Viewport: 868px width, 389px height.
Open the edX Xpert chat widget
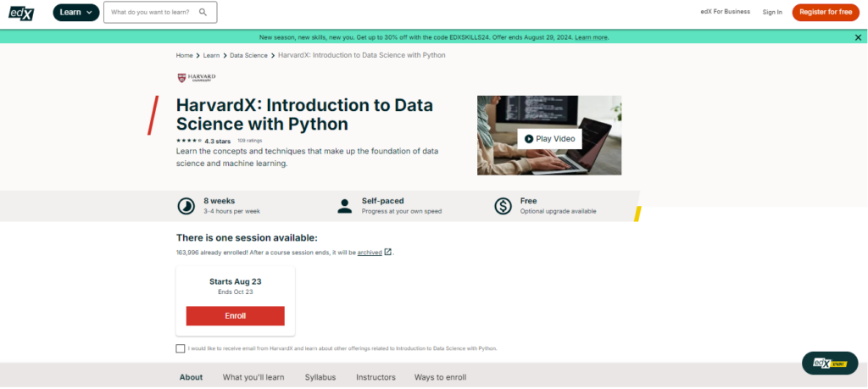pos(830,363)
